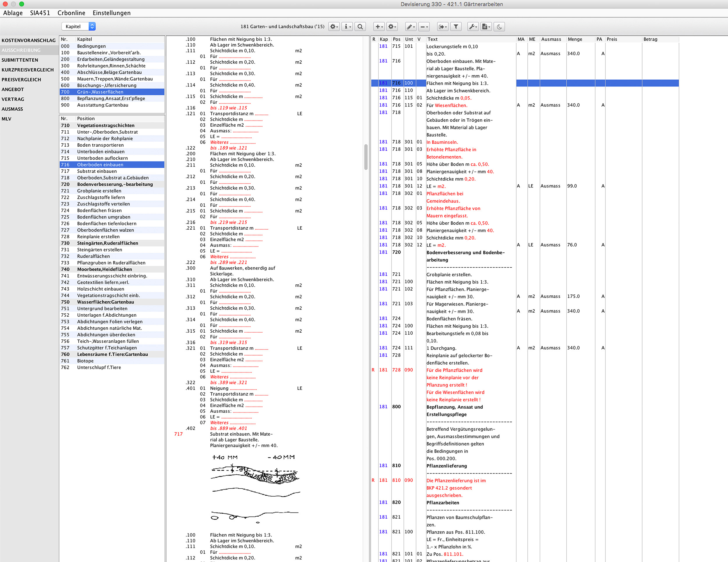Select position 724 Bodenflächen fräsen
The width and height of the screenshot is (728, 562).
point(112,210)
